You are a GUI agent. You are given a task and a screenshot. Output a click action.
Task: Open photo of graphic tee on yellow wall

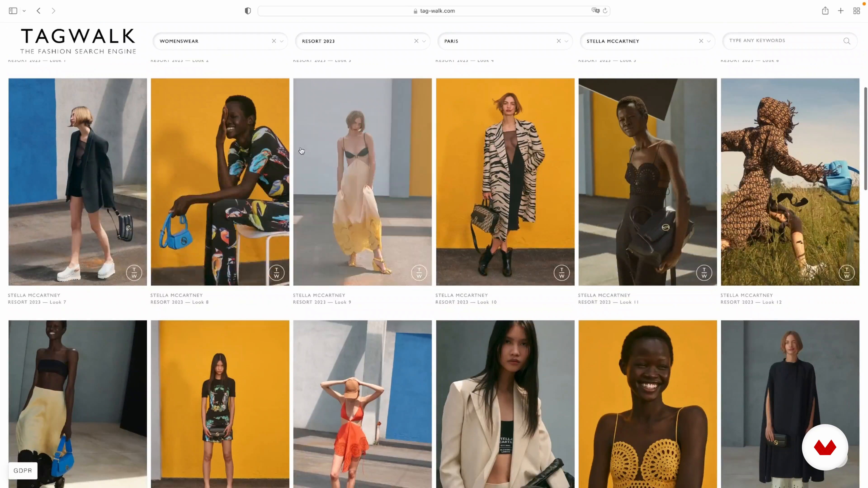pyautogui.click(x=220, y=404)
